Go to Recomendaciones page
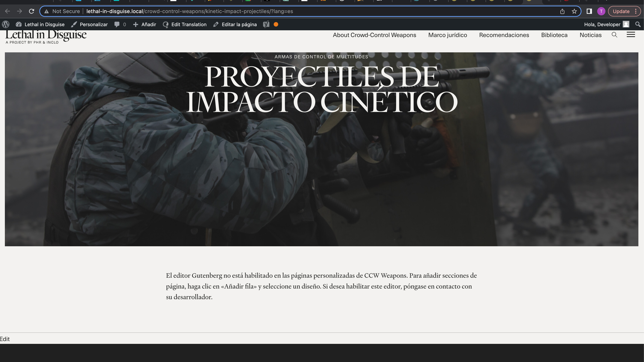Image resolution: width=644 pixels, height=362 pixels. [504, 35]
